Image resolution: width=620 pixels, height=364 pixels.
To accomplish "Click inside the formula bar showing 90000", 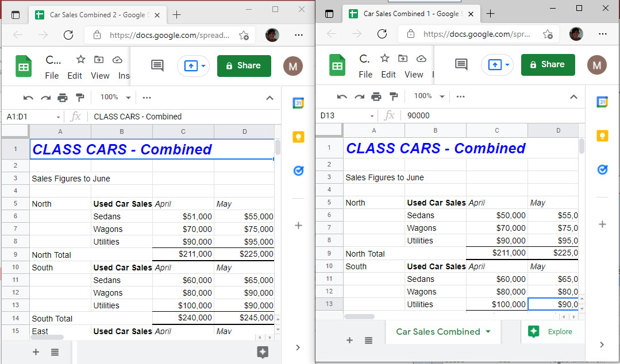I will point(460,114).
